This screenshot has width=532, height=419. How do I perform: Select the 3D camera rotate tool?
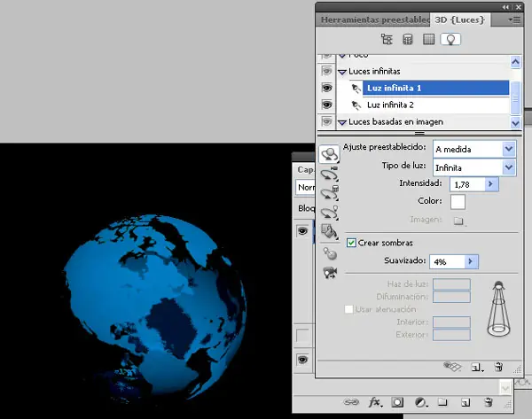(x=329, y=174)
